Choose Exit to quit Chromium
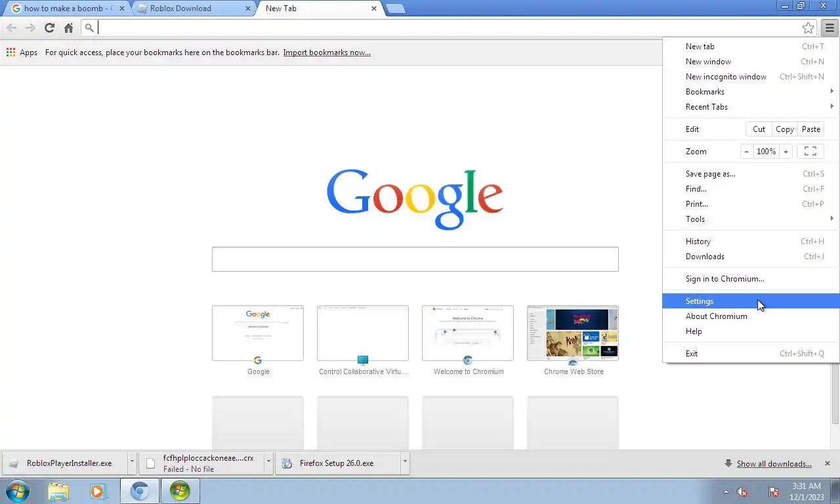This screenshot has width=840, height=504. pos(751,354)
